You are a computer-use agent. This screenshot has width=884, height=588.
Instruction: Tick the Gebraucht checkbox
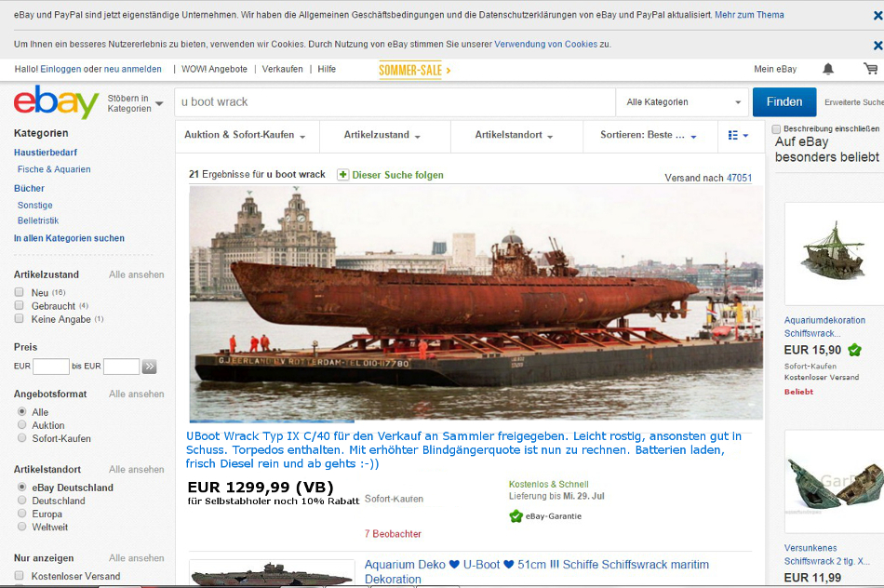pos(20,305)
